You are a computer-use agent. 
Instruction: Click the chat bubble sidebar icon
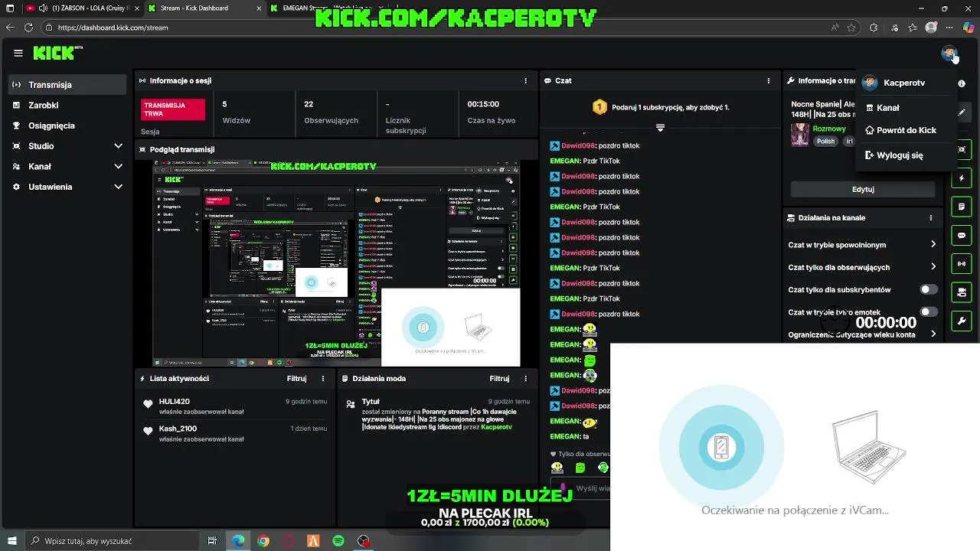[x=962, y=235]
